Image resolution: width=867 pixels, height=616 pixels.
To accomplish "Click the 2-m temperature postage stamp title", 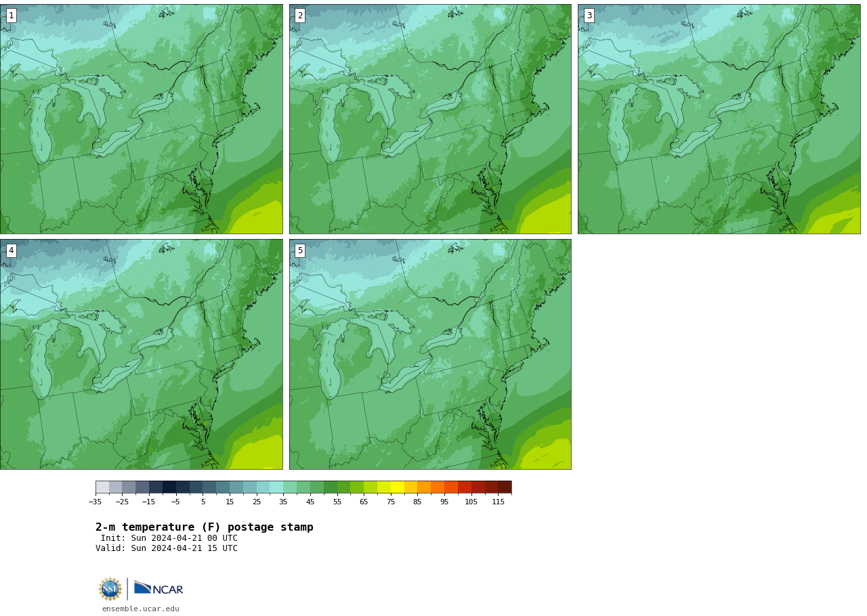I will pyautogui.click(x=205, y=527).
